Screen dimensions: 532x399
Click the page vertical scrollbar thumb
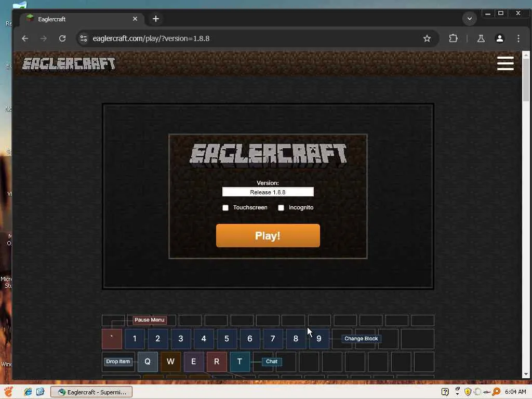click(x=526, y=79)
